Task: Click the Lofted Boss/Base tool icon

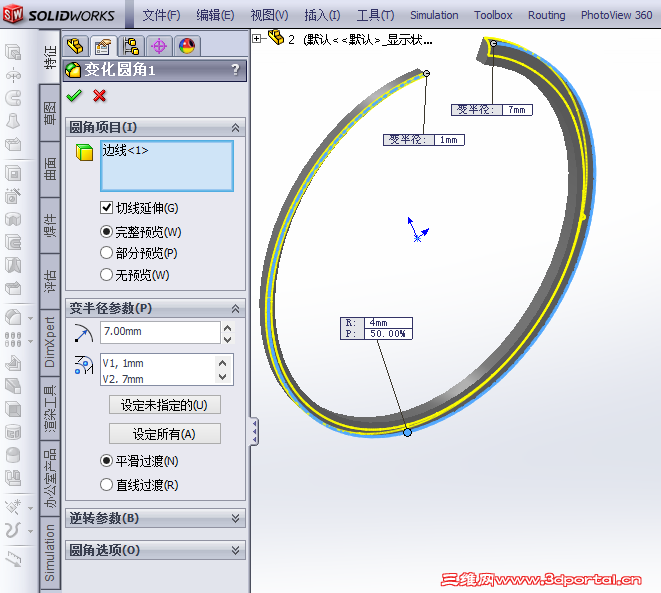Action: point(13,121)
